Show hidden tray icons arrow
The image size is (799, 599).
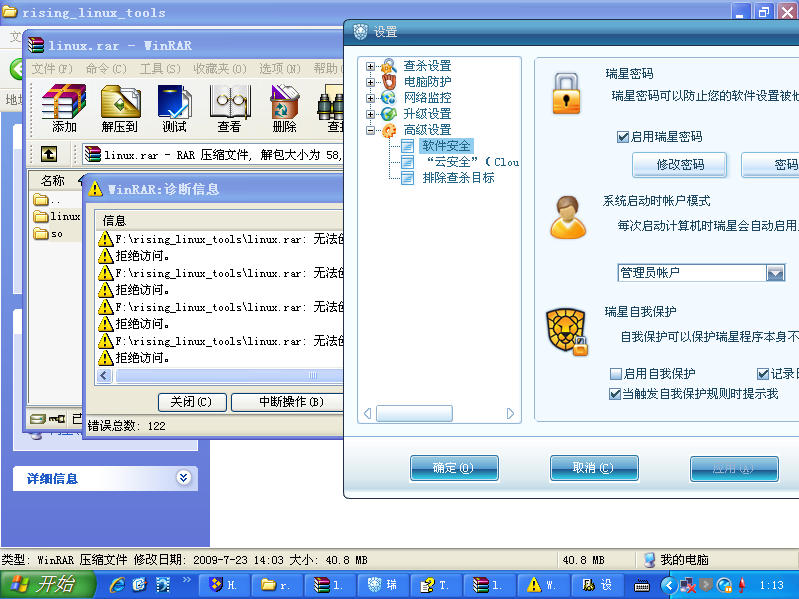tap(669, 585)
